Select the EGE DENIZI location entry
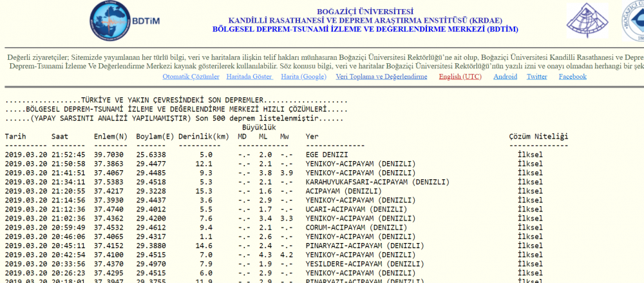Viewport: 644px width, 283px height. [327, 155]
